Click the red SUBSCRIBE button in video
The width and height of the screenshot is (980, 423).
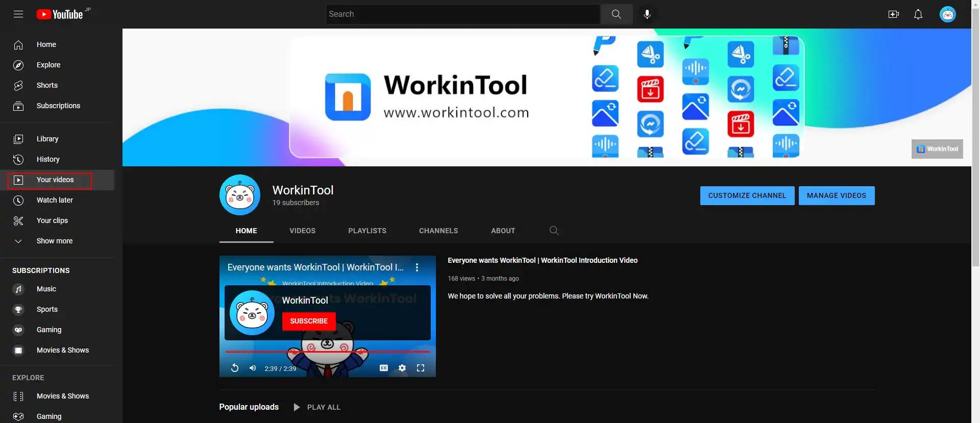tap(309, 321)
